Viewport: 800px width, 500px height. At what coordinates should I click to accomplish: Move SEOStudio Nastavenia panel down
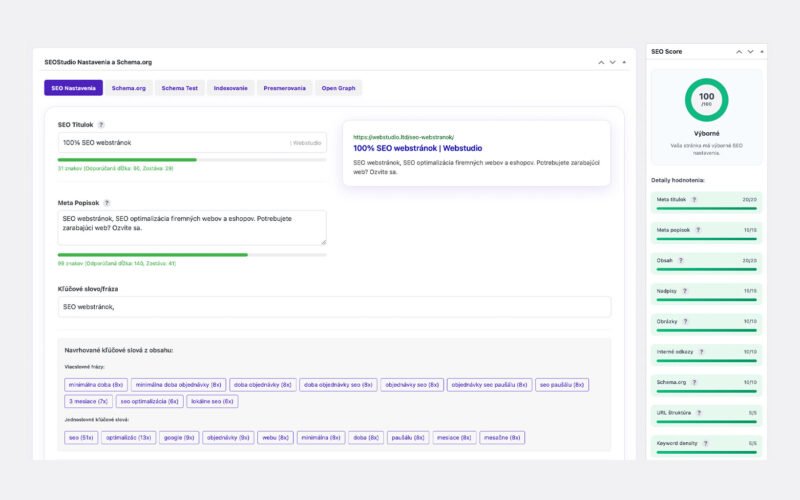point(612,62)
